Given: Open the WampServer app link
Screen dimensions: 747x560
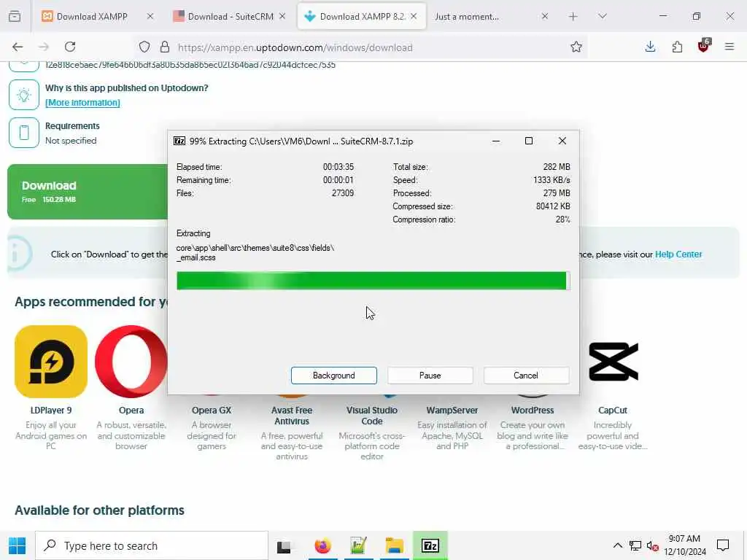Looking at the screenshot, I should [x=452, y=410].
